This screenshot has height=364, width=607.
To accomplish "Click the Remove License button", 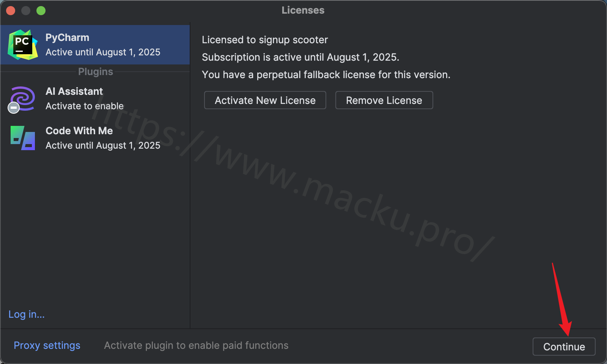I will [384, 100].
